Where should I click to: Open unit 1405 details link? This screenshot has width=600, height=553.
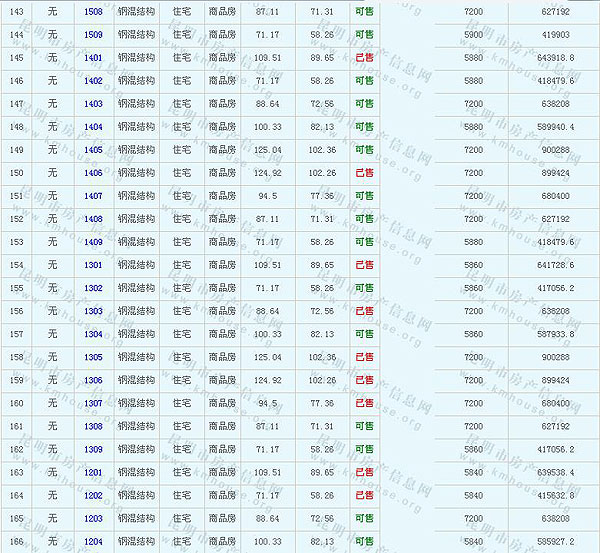point(93,149)
